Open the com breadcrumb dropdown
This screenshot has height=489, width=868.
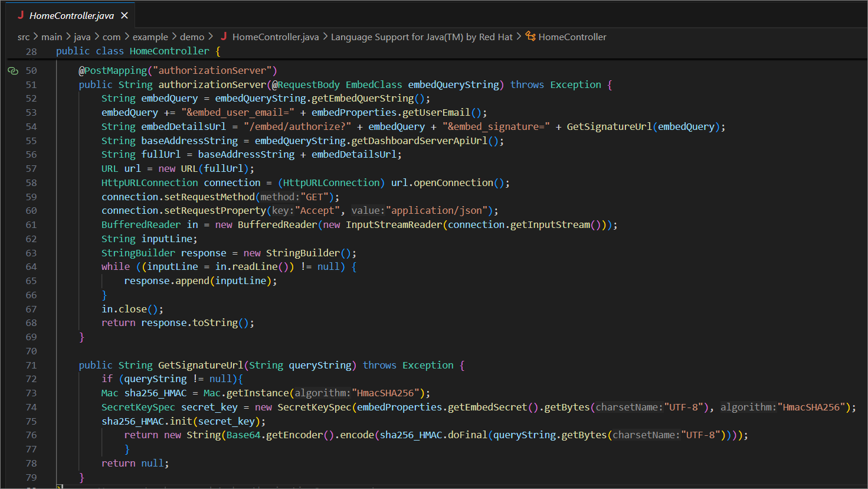(112, 37)
